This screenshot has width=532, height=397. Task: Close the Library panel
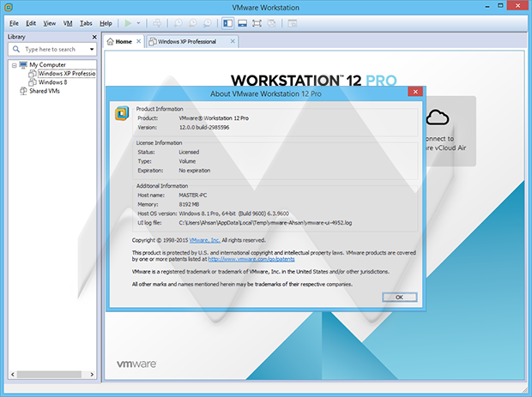pos(94,37)
